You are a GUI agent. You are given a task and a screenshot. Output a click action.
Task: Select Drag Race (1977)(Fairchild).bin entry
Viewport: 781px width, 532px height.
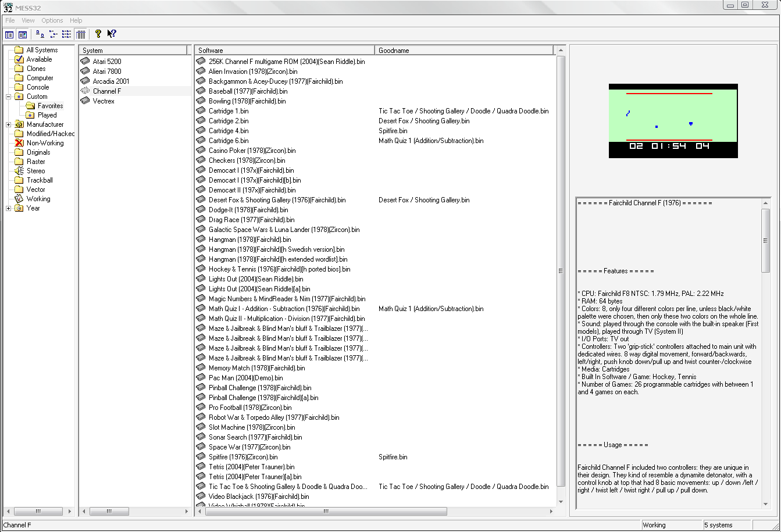251,219
